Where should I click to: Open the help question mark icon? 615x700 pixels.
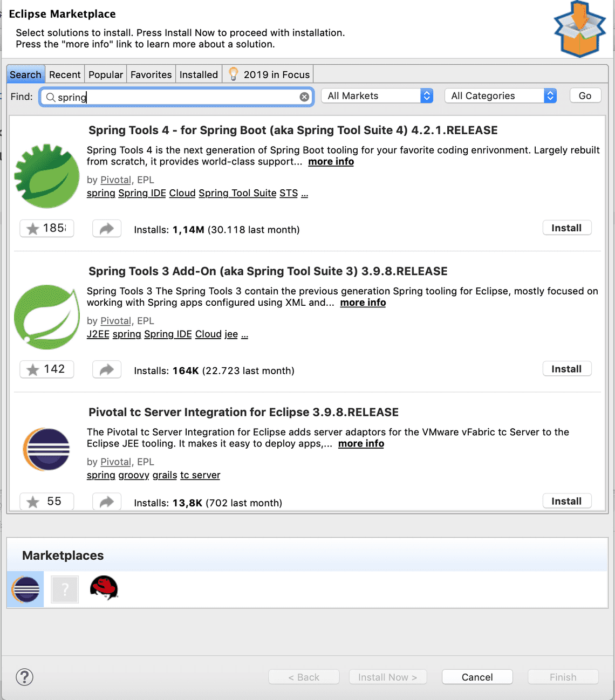(25, 677)
